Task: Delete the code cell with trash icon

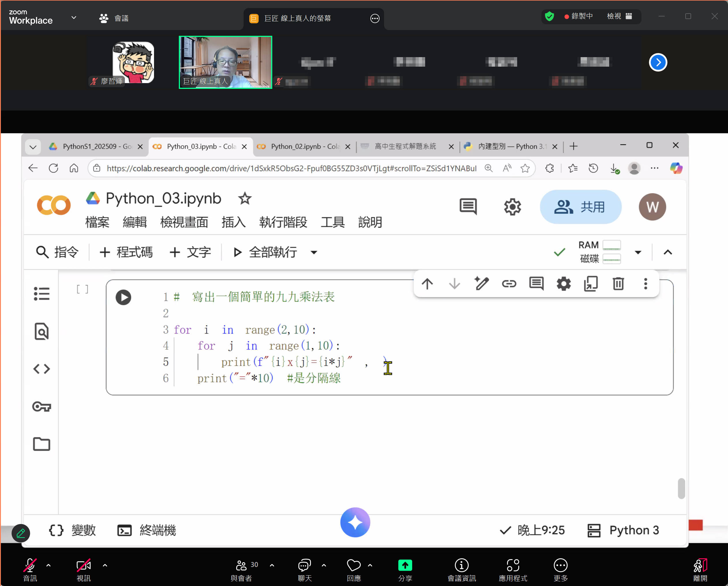Action: [618, 284]
